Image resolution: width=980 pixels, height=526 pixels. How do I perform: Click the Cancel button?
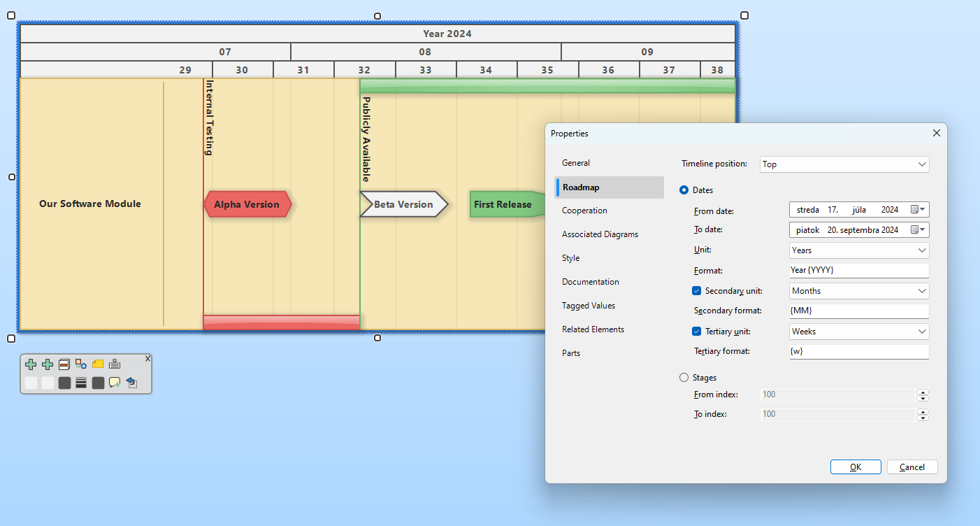[x=912, y=467]
